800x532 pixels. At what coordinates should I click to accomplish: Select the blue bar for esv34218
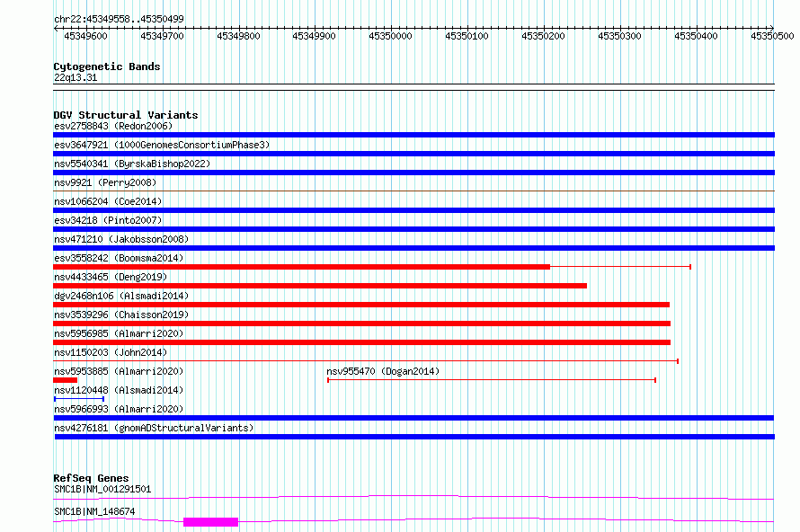tap(413, 229)
